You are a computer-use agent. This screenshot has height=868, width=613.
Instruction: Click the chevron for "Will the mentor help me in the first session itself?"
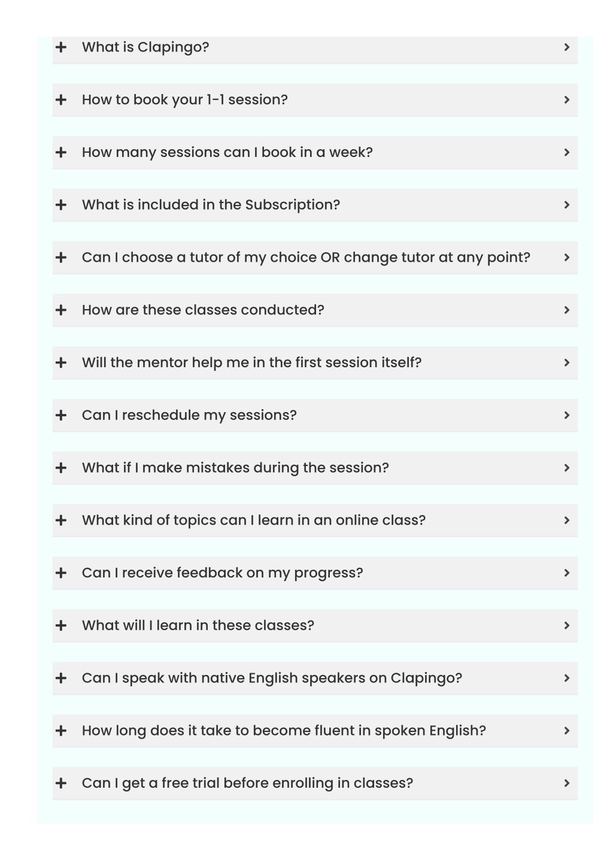point(566,362)
